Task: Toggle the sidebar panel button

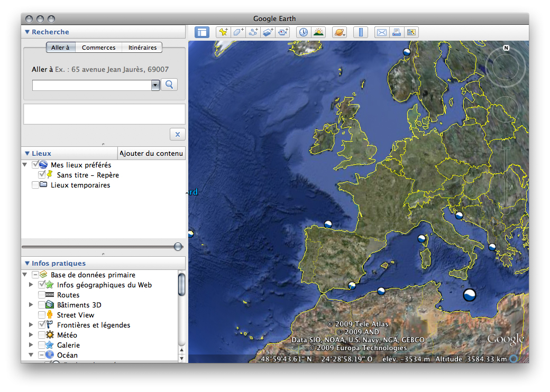Action: [x=201, y=32]
